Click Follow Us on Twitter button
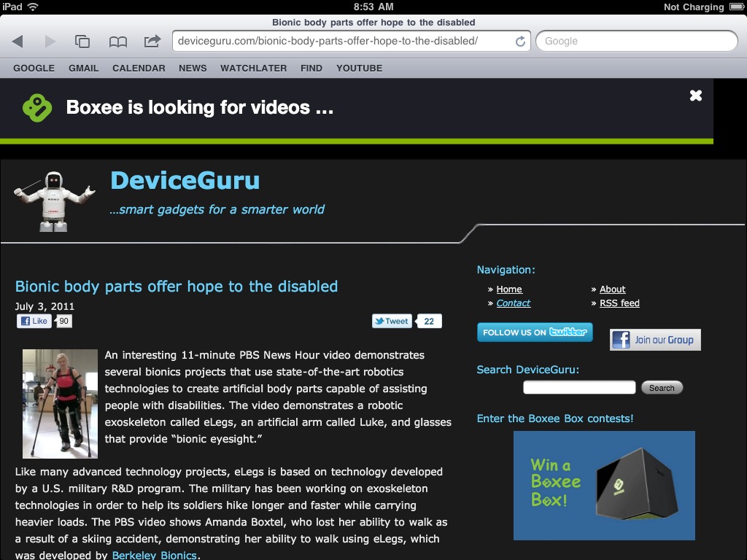The height and width of the screenshot is (560, 747). 535,332
